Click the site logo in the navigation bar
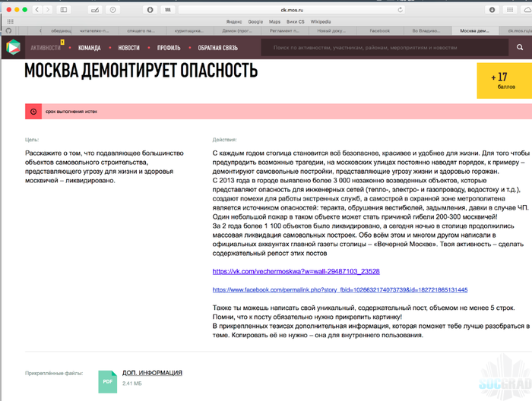 click(12, 47)
